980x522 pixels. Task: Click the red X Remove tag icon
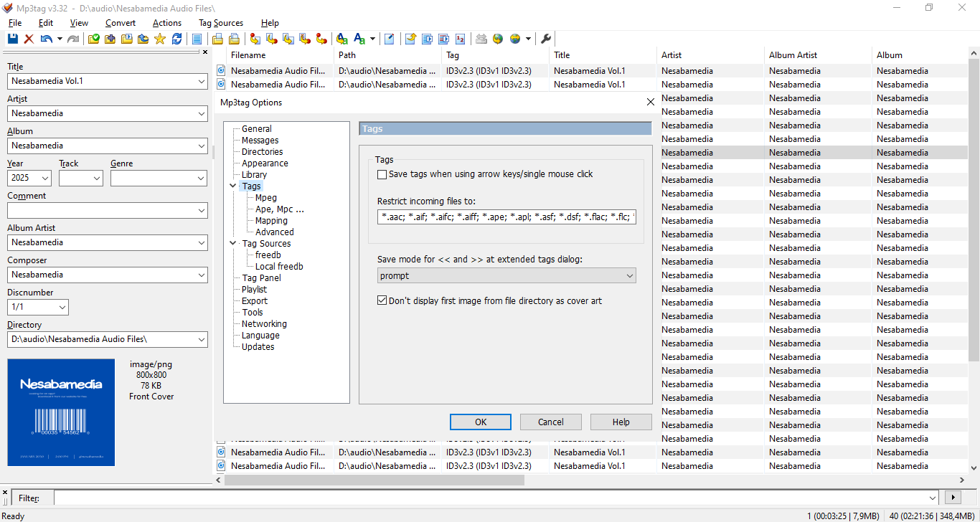[29, 39]
